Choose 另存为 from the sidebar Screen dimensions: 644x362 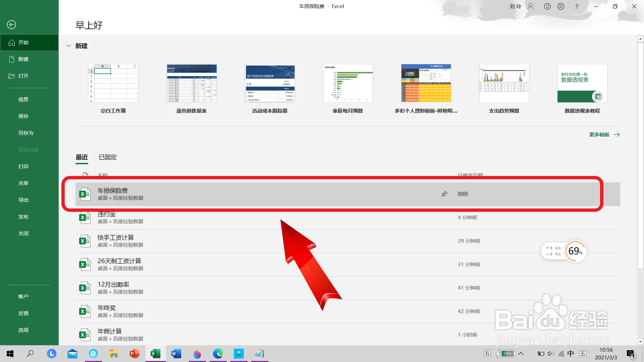29,133
